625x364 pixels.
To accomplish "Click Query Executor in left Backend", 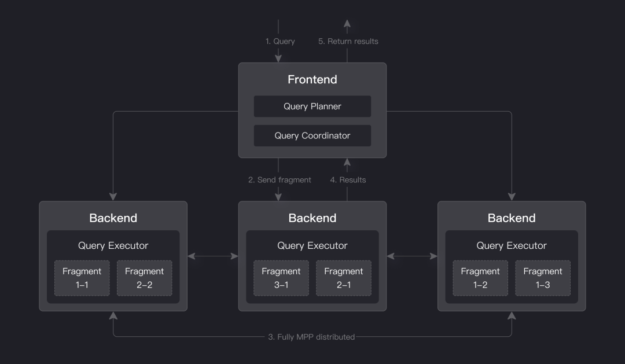I will pyautogui.click(x=113, y=245).
